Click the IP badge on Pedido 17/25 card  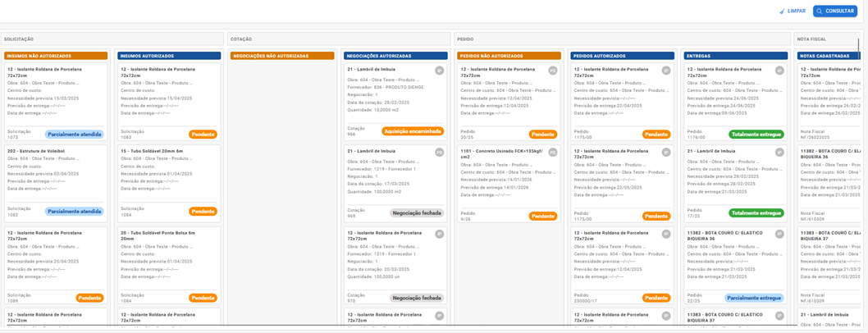pos(779,152)
